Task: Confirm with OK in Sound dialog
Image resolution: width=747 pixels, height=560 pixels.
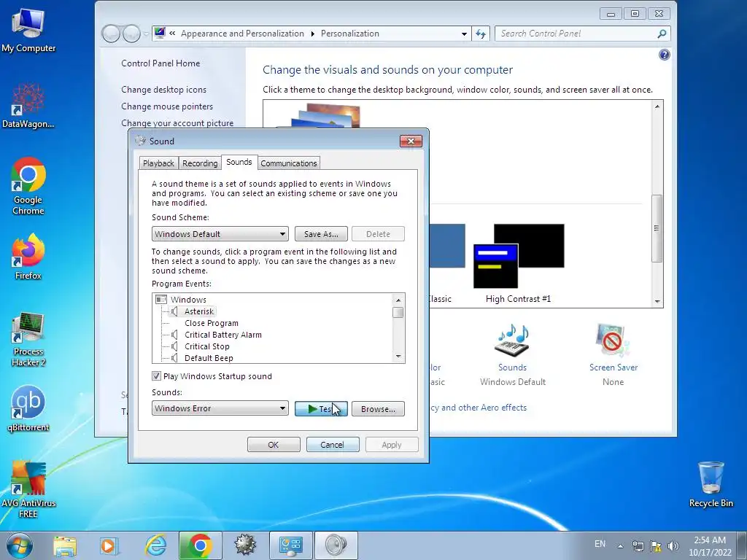Action: click(274, 445)
